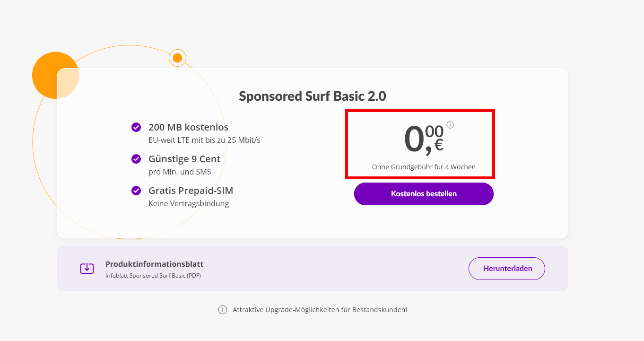644x341 pixels.
Task: Click the checkmark icon beside Günstige 9 Cent
Action: [x=136, y=159]
